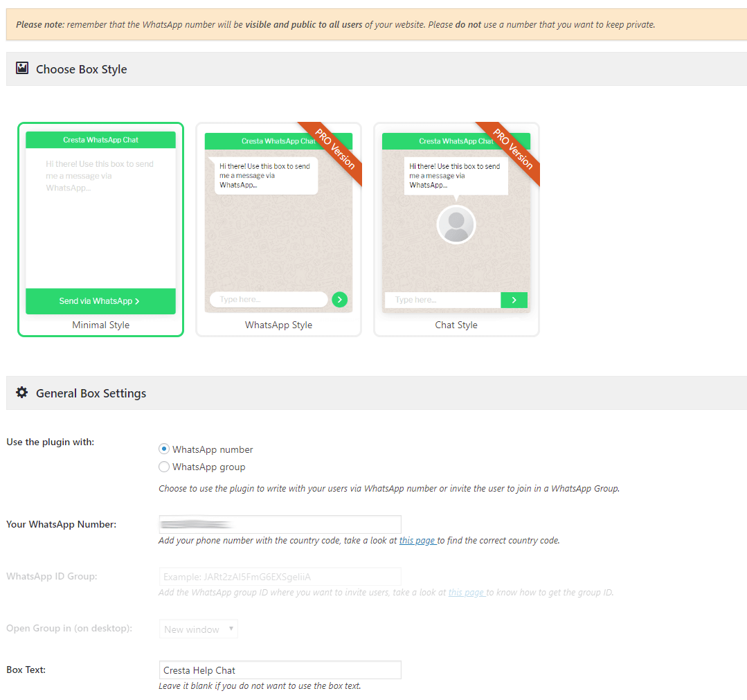Click the 'Use the plugin with:' label

click(50, 442)
